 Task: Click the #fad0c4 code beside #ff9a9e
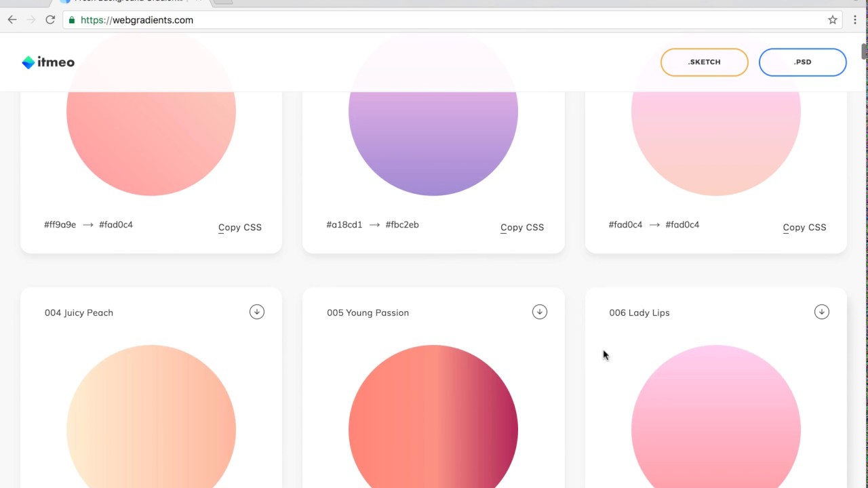(x=116, y=224)
